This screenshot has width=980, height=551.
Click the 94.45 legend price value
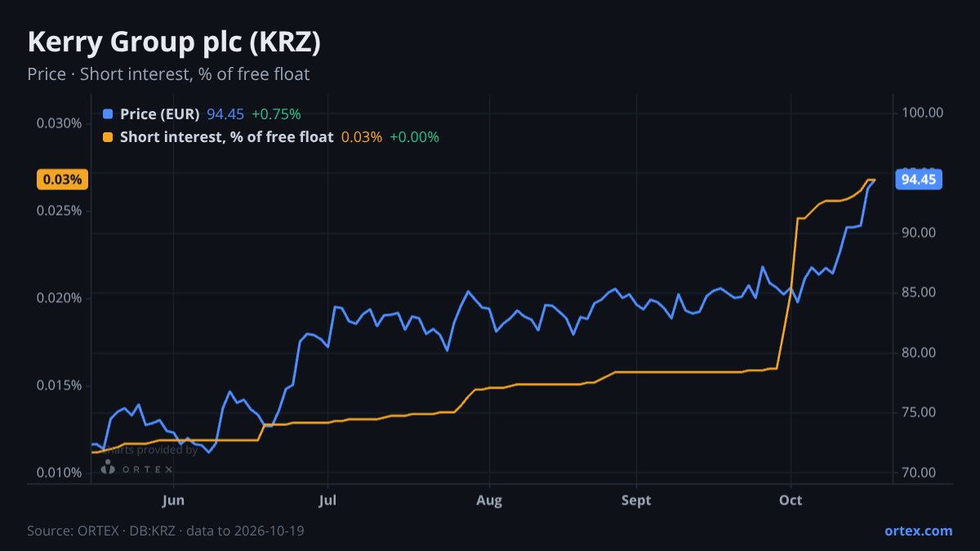[x=225, y=114]
